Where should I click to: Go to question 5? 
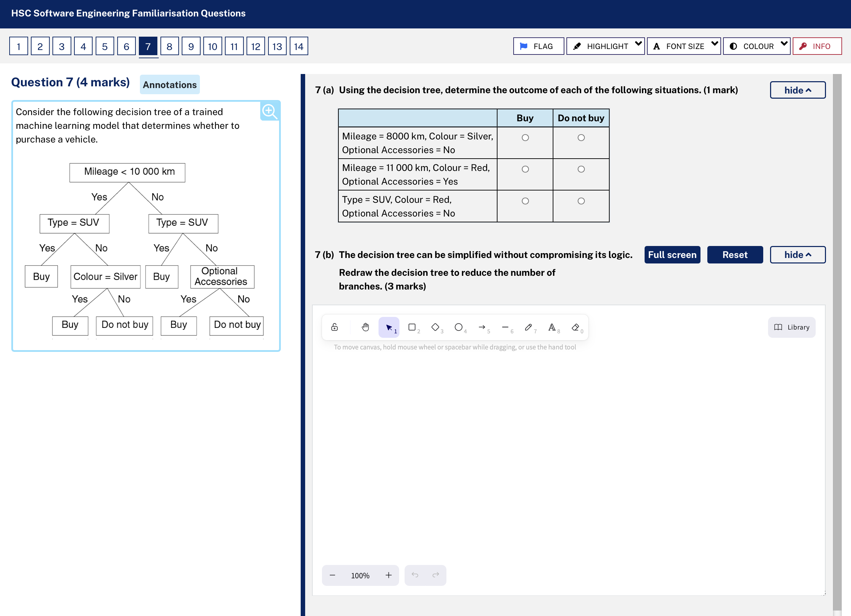tap(105, 46)
